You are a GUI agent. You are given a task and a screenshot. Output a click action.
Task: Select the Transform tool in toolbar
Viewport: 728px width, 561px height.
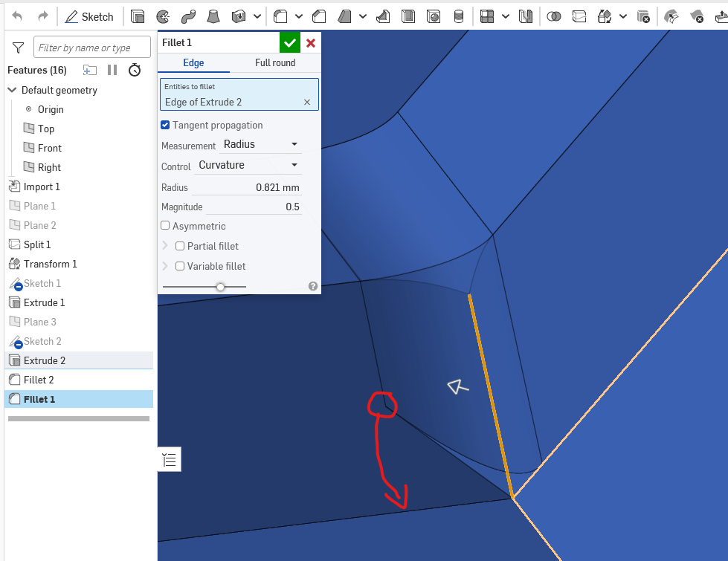click(605, 16)
